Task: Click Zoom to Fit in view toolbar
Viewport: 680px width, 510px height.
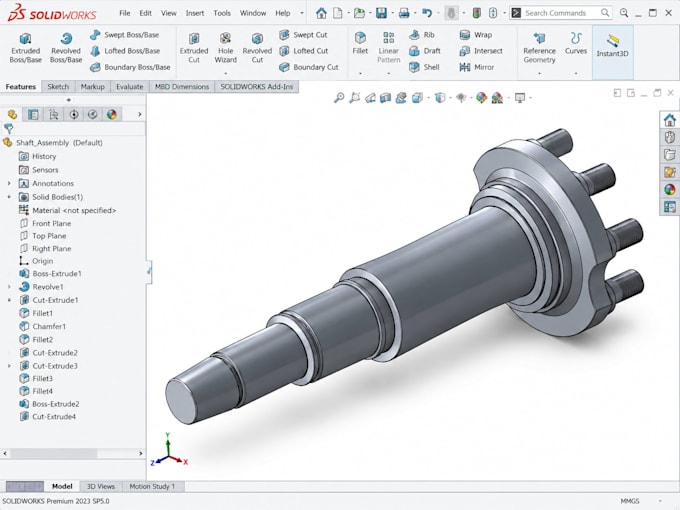Action: 339,98
